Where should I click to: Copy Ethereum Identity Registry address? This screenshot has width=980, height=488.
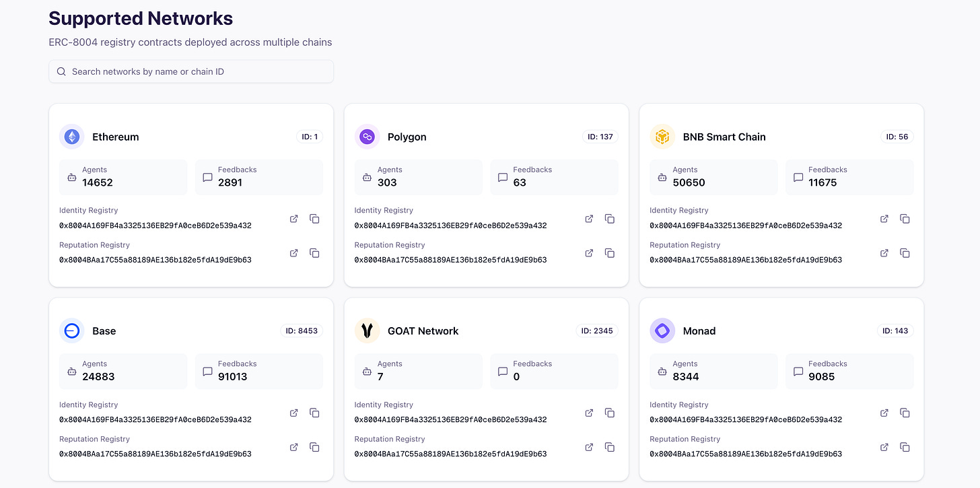point(314,219)
